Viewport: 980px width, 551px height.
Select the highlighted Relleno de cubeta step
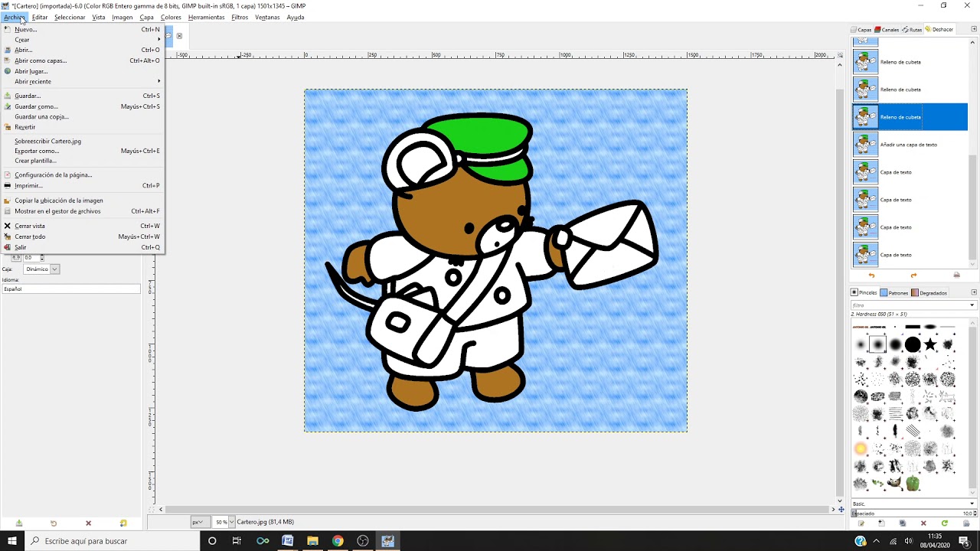pos(910,117)
